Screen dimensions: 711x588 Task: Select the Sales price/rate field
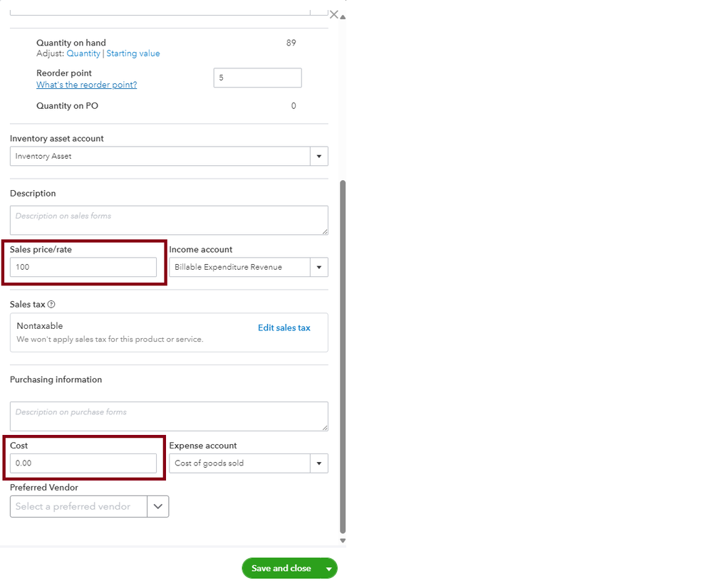click(83, 268)
